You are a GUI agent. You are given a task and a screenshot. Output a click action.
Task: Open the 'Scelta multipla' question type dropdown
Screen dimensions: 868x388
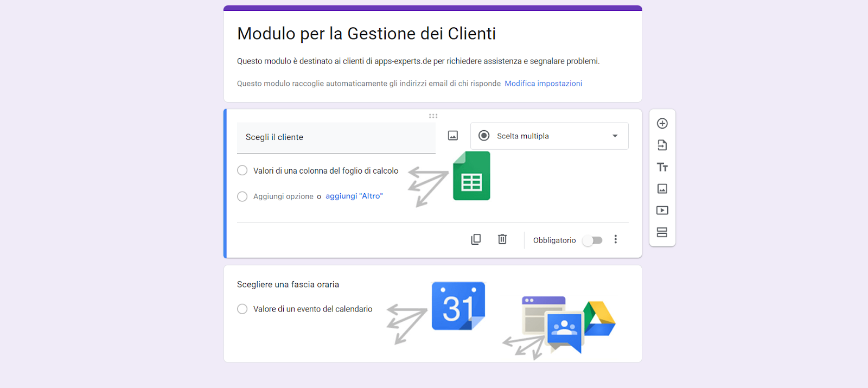point(549,136)
